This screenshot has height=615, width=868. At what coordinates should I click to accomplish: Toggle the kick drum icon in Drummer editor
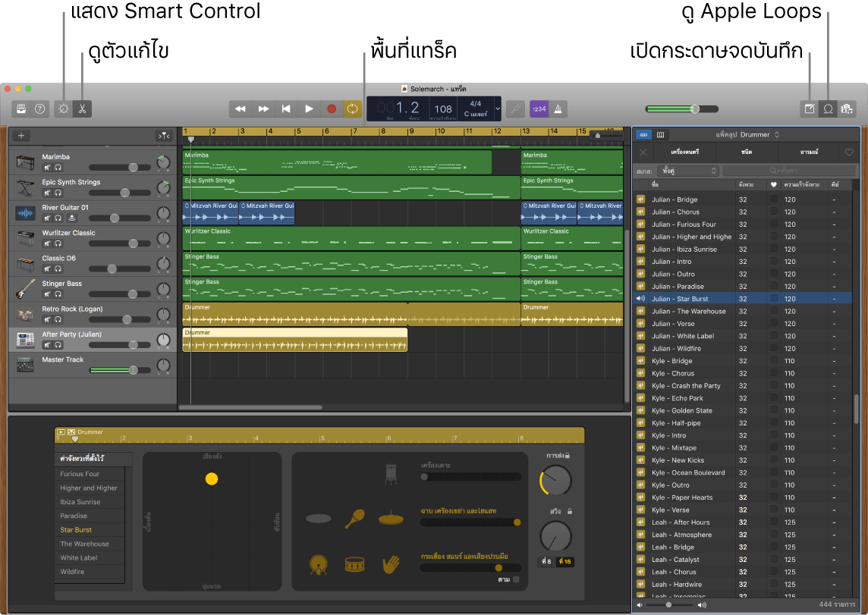point(319,564)
